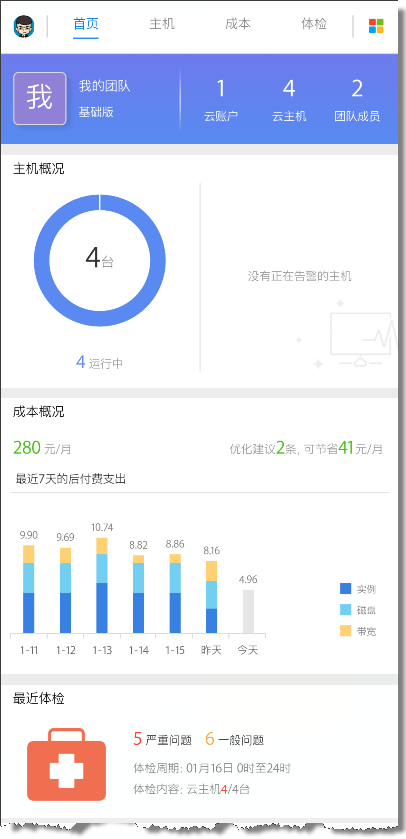Toggle the 带宽 legend swatch
Image resolution: width=406 pixels, height=839 pixels.
[x=346, y=631]
